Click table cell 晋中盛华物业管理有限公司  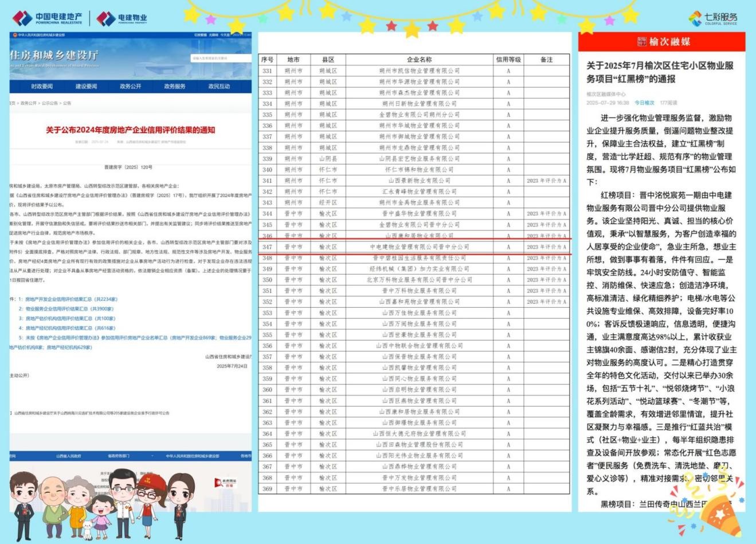[419, 214]
